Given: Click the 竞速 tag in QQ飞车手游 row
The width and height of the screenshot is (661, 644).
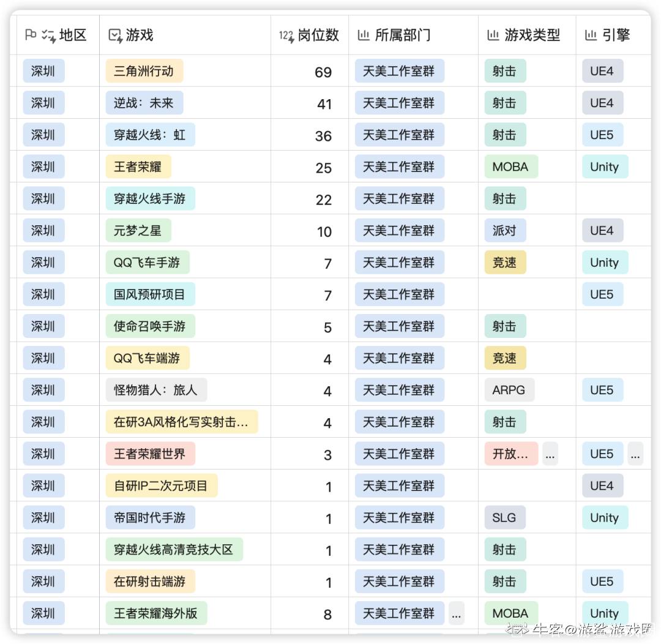Looking at the screenshot, I should pos(505,263).
